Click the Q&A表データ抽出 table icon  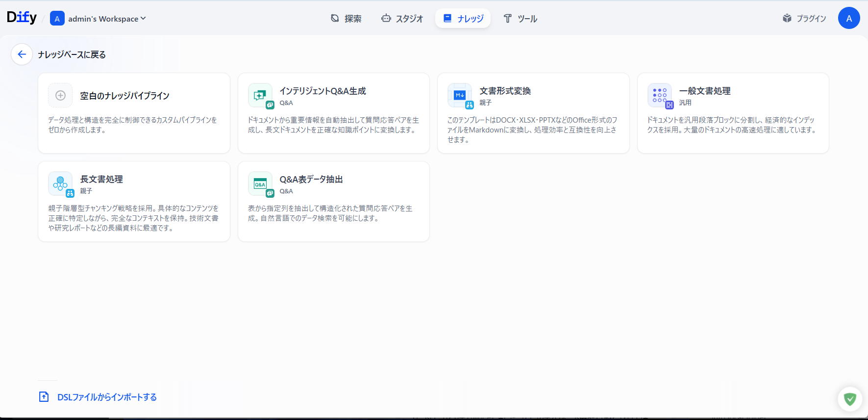point(260,184)
